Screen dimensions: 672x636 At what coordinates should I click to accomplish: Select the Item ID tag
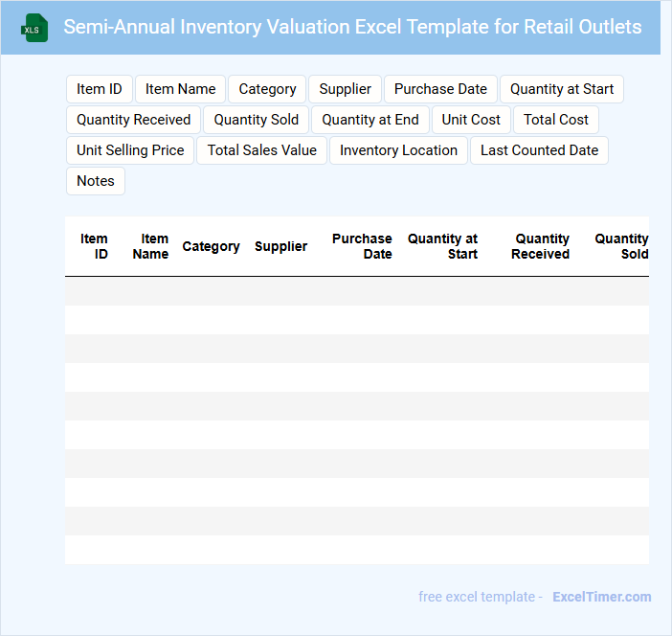(x=100, y=89)
